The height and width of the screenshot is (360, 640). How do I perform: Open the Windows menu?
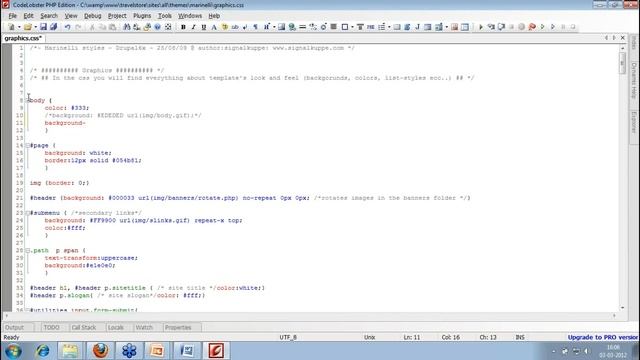(190, 16)
